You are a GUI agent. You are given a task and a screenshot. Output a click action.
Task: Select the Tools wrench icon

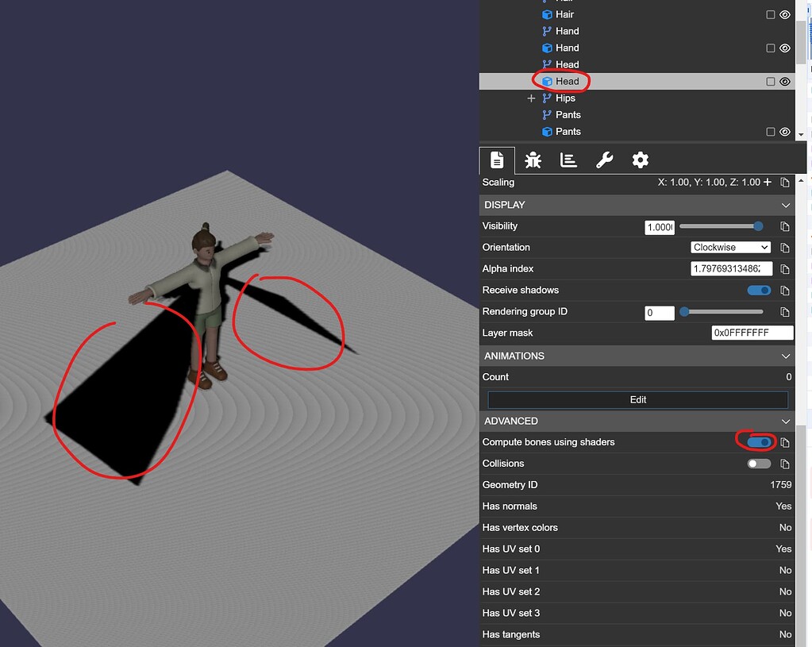[604, 160]
